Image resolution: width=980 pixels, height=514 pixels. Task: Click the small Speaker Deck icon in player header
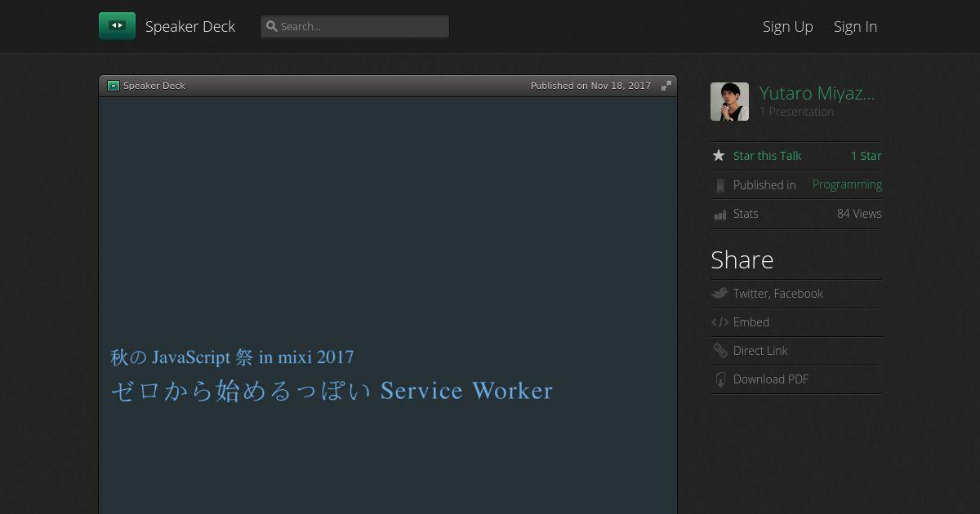(114, 86)
